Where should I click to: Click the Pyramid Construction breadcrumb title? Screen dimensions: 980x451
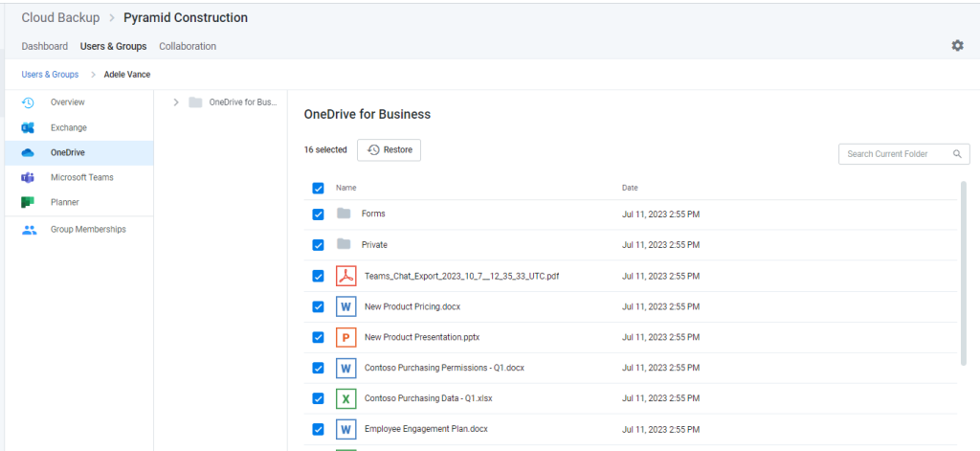186,17
